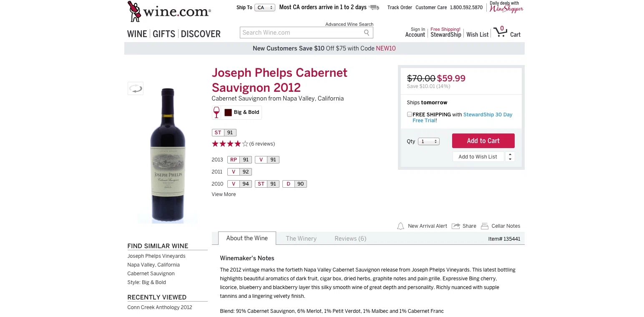This screenshot has height=317, width=644.
Task: Open the shopping cart icon
Action: tap(499, 32)
